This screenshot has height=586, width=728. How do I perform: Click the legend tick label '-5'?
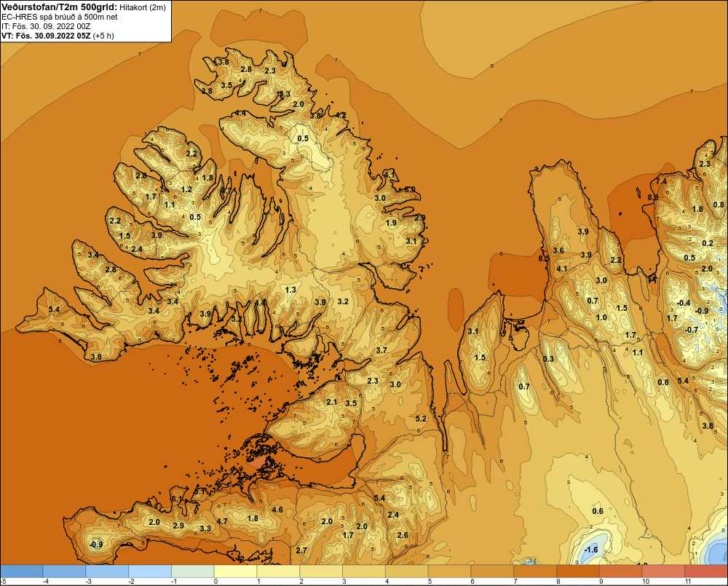click(4, 582)
